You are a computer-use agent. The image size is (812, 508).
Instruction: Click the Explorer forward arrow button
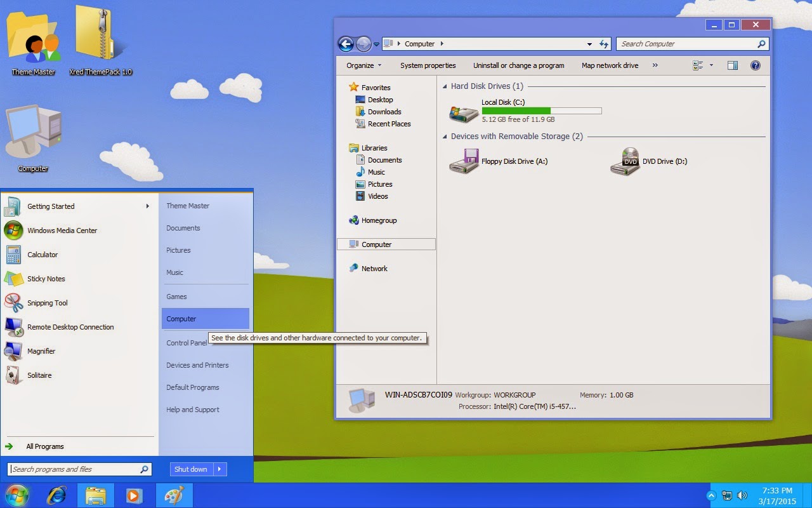[x=363, y=44]
